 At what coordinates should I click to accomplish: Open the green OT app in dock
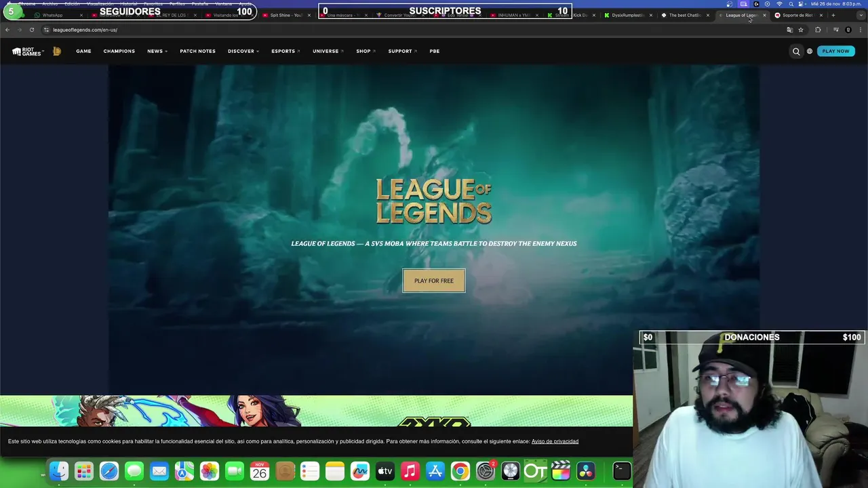[x=536, y=470]
